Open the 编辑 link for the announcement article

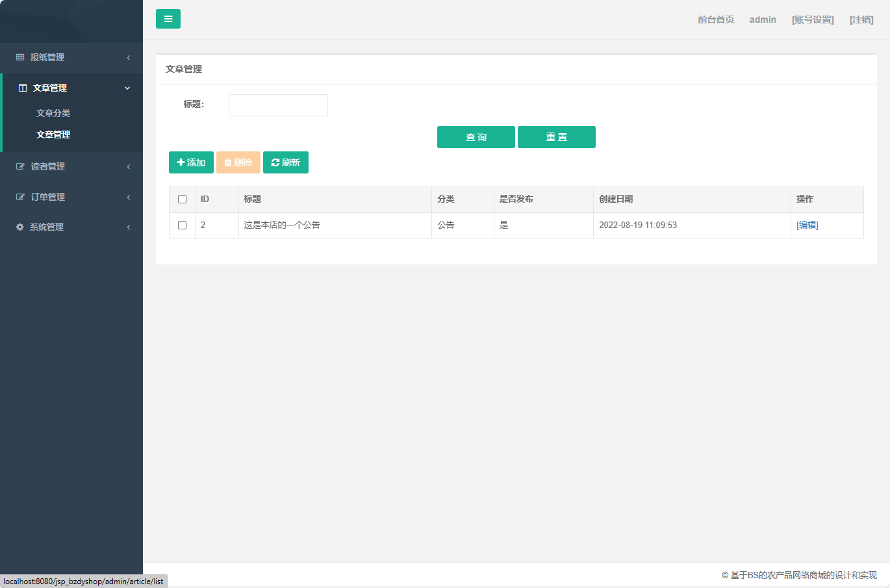pyautogui.click(x=807, y=225)
